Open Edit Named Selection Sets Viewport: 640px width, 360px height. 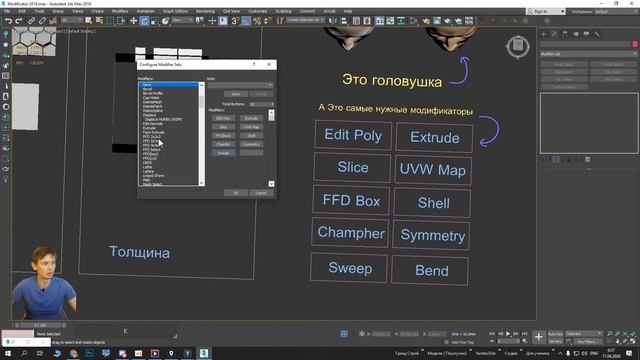(x=280, y=21)
